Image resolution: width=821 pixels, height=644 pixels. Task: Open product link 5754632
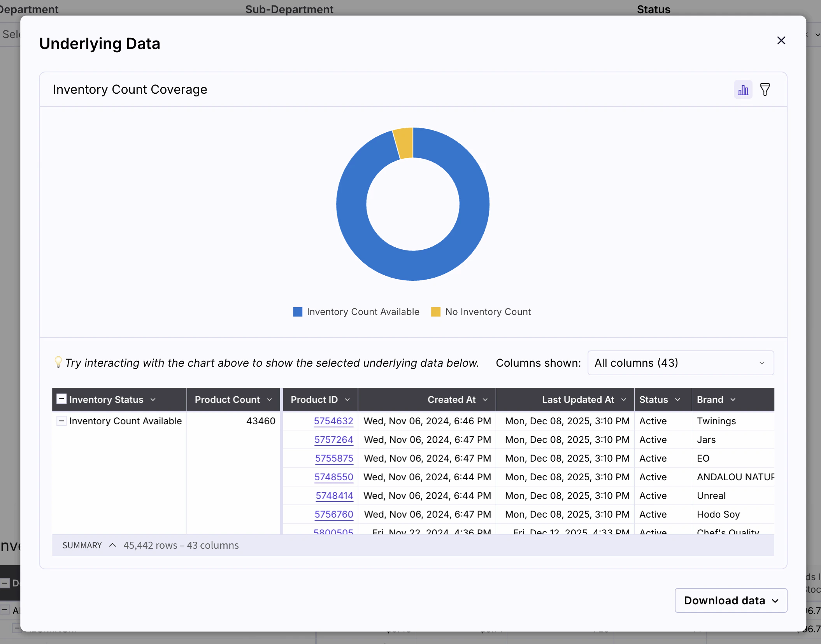click(334, 421)
